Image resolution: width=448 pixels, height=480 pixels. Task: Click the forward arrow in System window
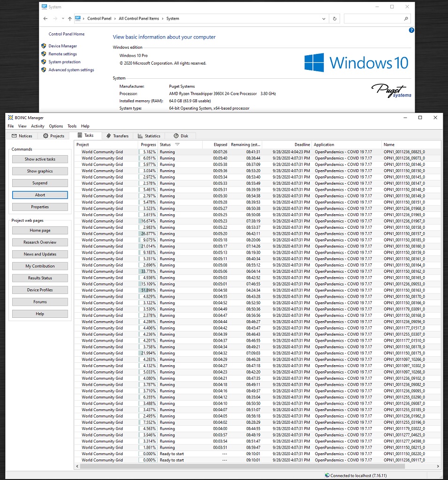(55, 19)
